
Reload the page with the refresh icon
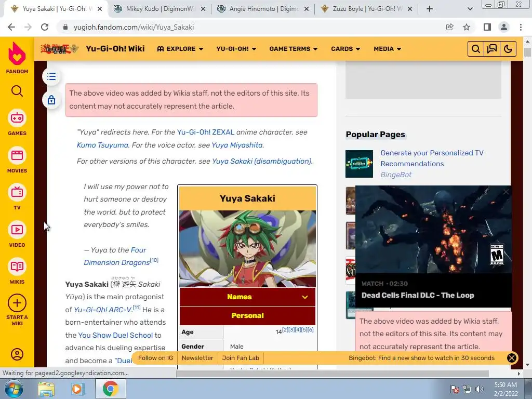click(45, 27)
